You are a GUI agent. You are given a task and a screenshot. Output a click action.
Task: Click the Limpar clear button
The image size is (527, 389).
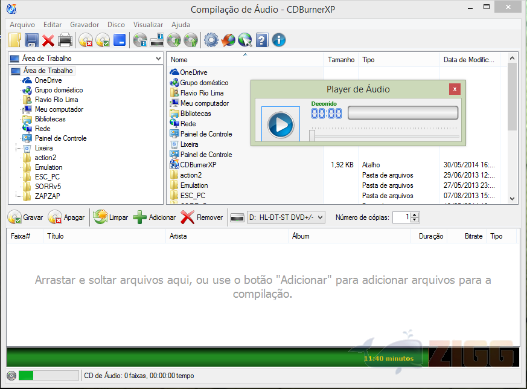coord(111,218)
